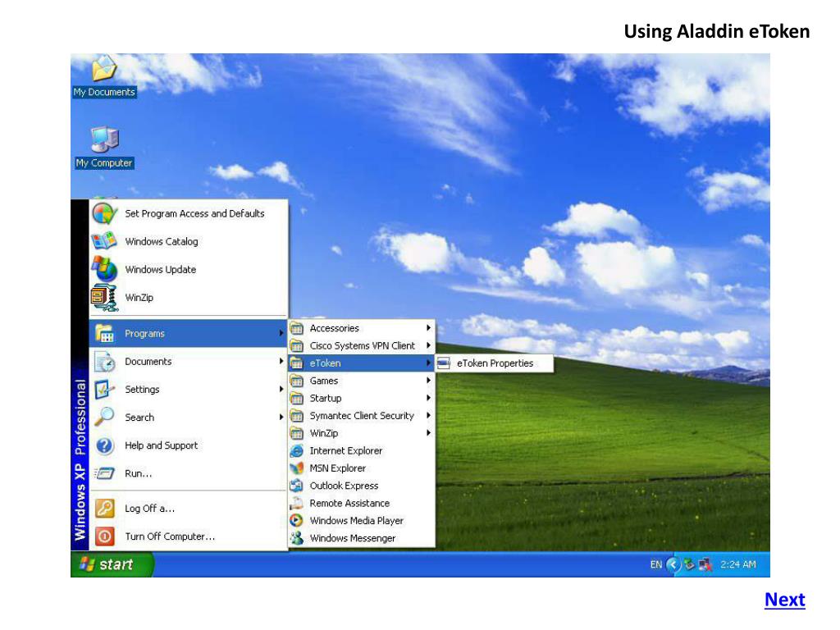Follow the Next link
This screenshot has height=630, width=840.
pyautogui.click(x=784, y=600)
